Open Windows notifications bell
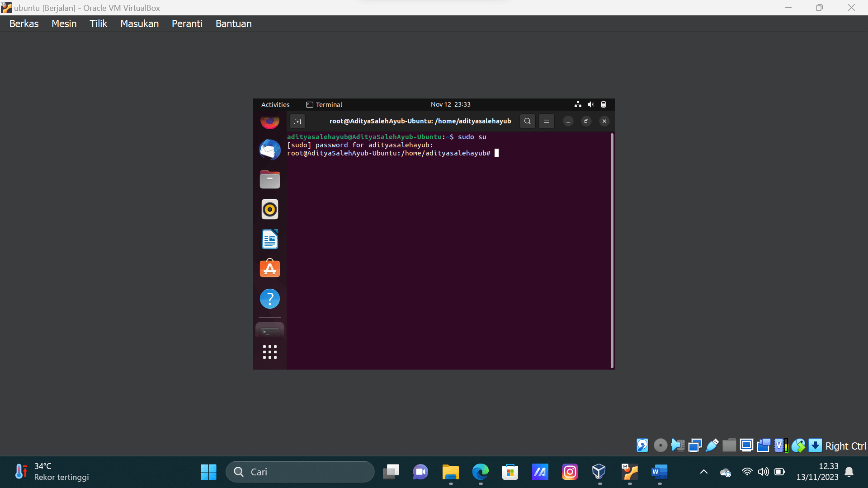Viewport: 868px width, 488px height. [x=849, y=472]
